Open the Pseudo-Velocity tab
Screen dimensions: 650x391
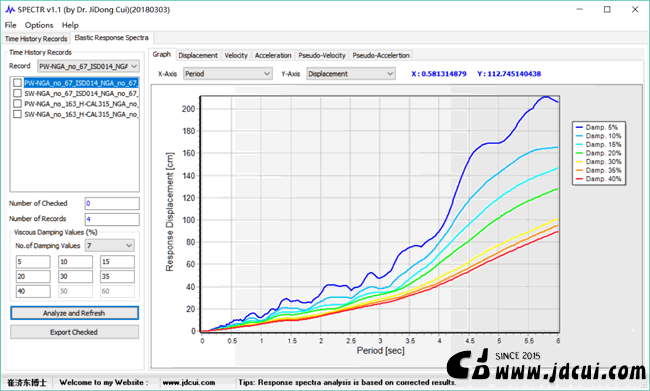point(322,55)
